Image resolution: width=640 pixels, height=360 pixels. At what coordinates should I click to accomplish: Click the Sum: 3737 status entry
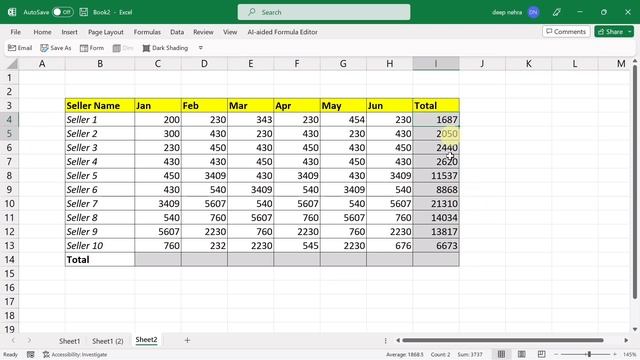470,354
